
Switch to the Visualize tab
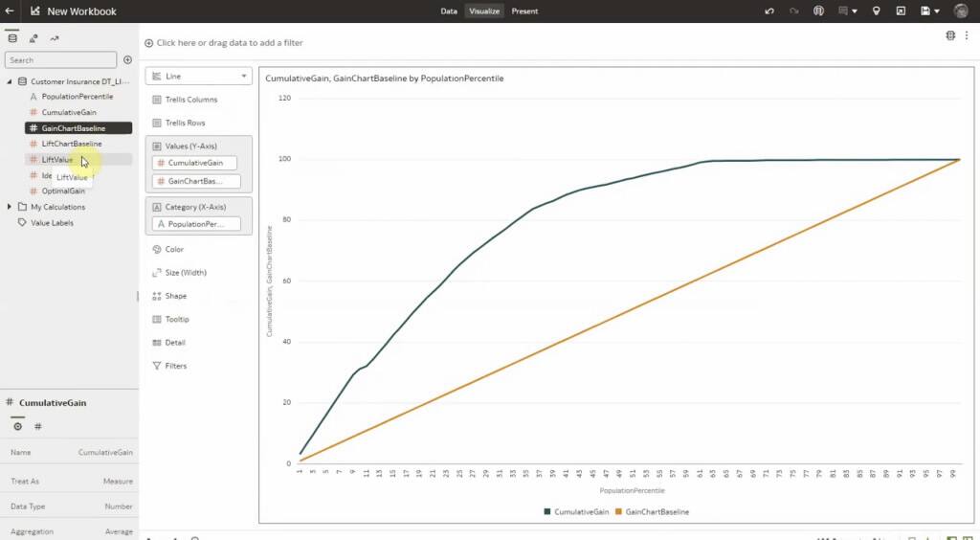pyautogui.click(x=484, y=11)
